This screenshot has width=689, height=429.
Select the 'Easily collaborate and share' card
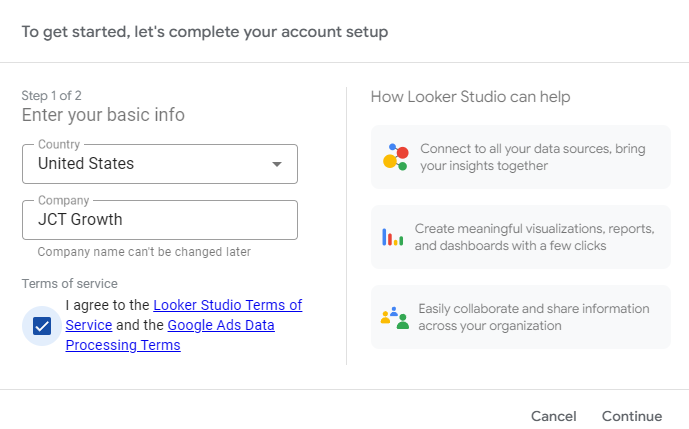point(520,317)
